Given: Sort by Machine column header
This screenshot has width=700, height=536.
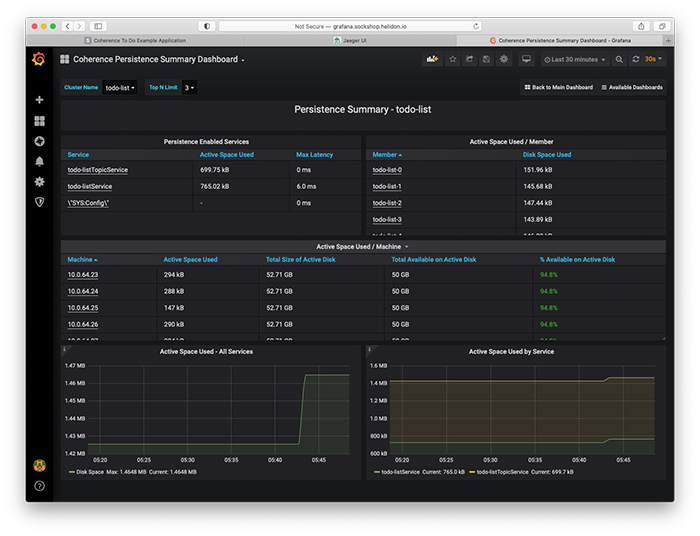Looking at the screenshot, I should pos(82,259).
